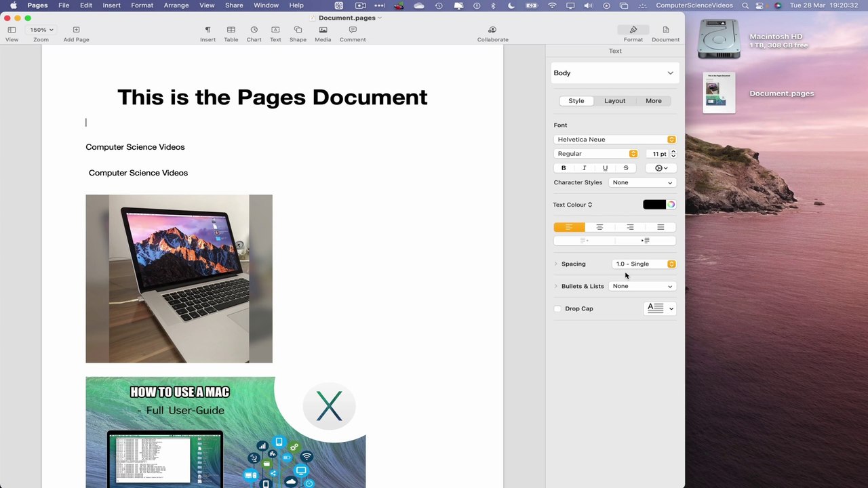Open the black text colour swatch
Viewport: 868px width, 488px height.
pyautogui.click(x=654, y=205)
